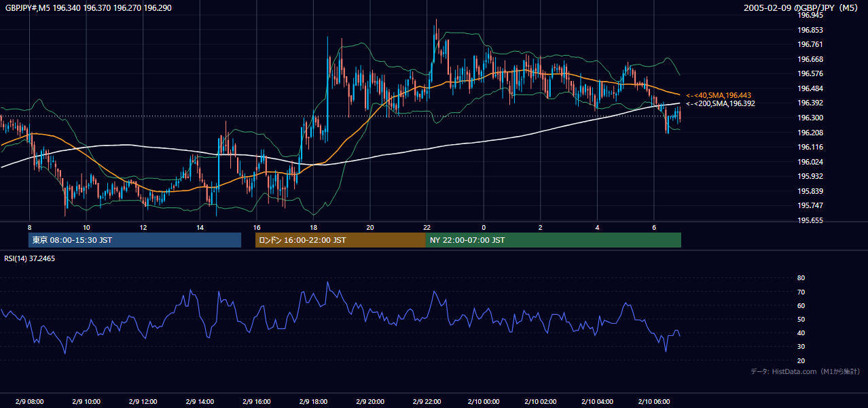Click the 2/10 02:00 time label

click(540, 401)
